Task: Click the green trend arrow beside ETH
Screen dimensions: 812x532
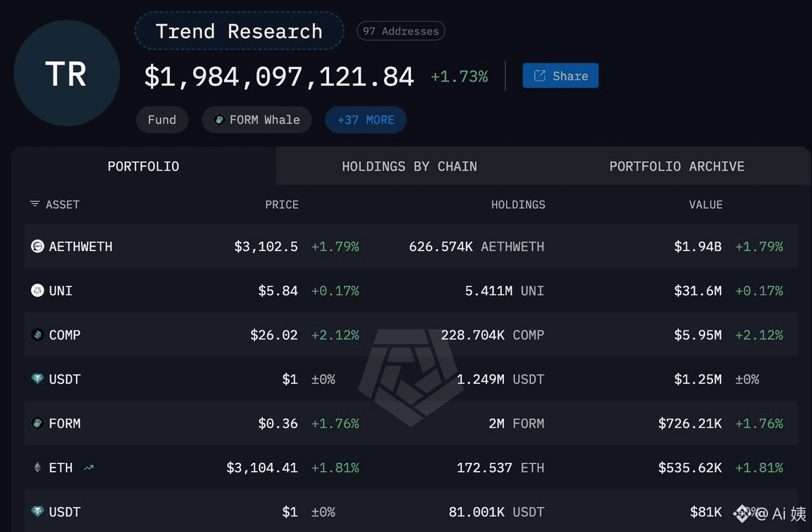Action: coord(88,466)
